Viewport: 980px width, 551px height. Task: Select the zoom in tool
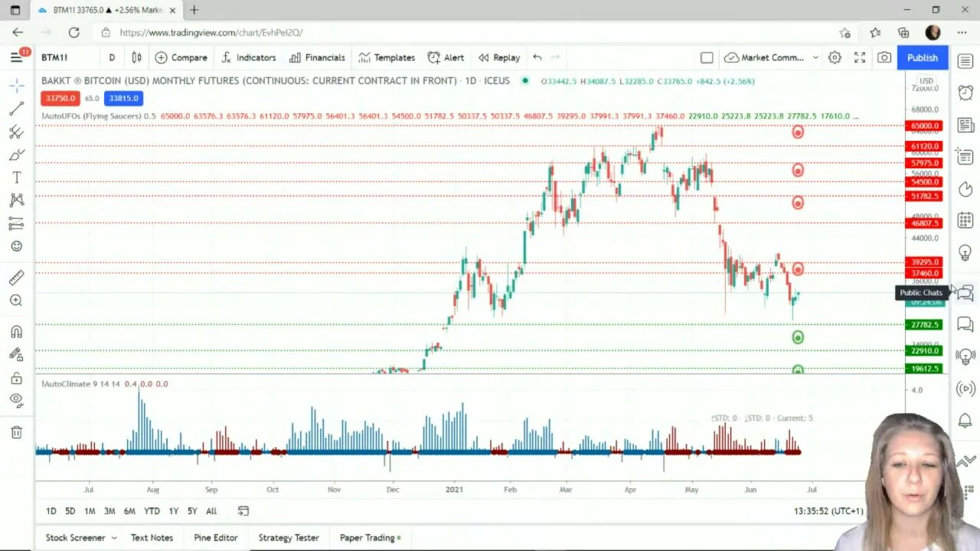[x=16, y=301]
